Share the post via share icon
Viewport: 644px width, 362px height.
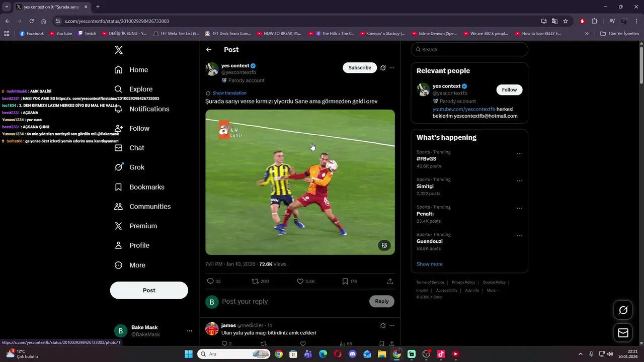click(390, 282)
